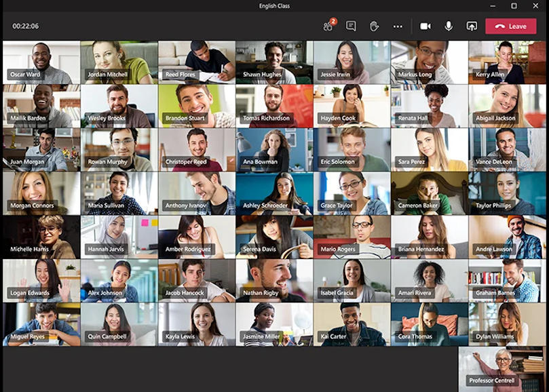
Task: Select Logan Edwards's video tile
Action: point(41,281)
